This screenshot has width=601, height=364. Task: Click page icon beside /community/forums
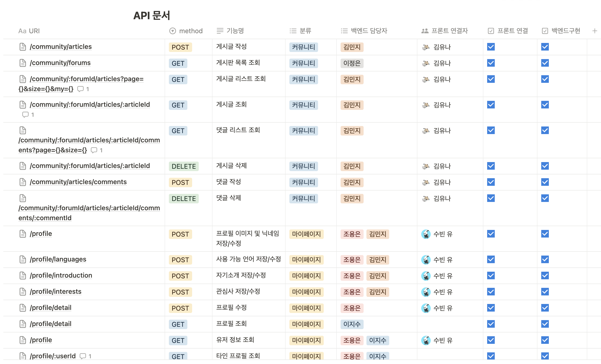pyautogui.click(x=23, y=63)
